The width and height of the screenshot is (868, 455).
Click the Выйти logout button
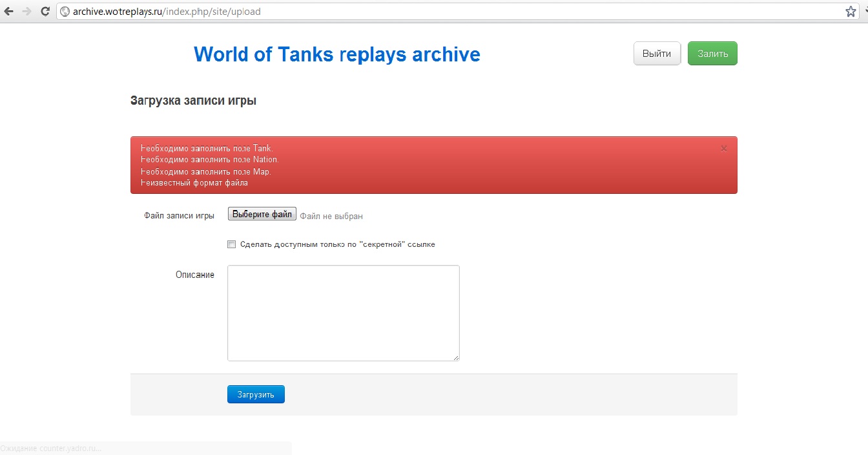[x=657, y=54]
